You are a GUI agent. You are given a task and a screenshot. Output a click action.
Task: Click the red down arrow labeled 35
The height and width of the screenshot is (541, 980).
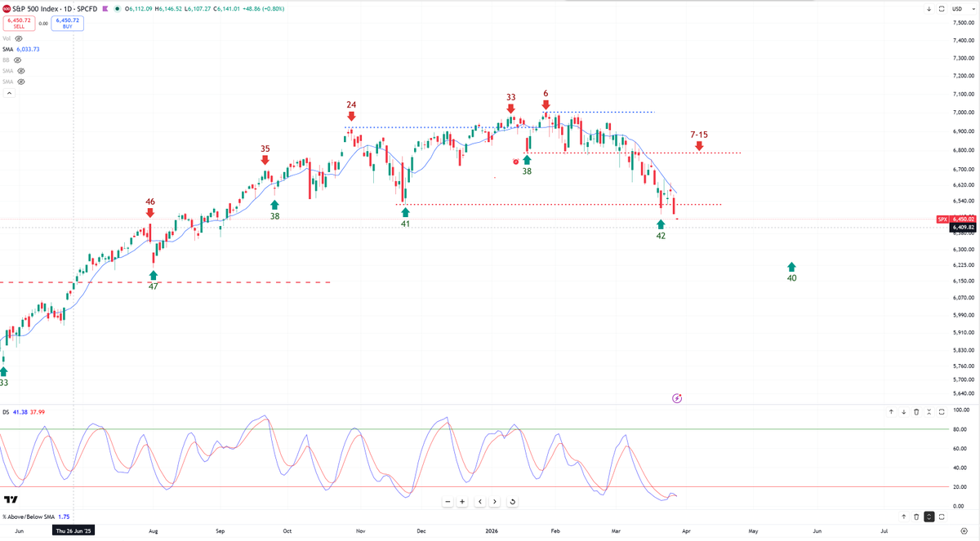[265, 160]
